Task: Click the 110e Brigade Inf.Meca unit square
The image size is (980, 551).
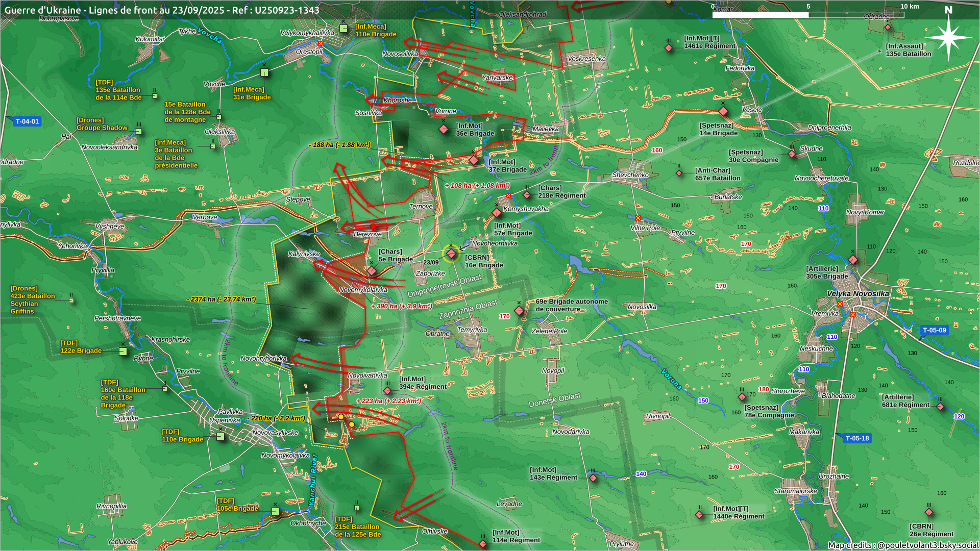Action: click(344, 29)
